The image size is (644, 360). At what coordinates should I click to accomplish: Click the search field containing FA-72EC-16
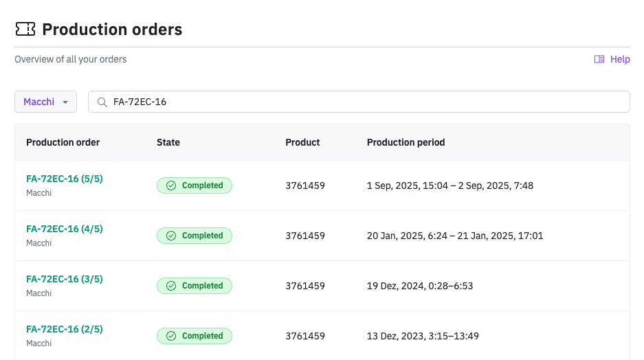pyautogui.click(x=364, y=102)
